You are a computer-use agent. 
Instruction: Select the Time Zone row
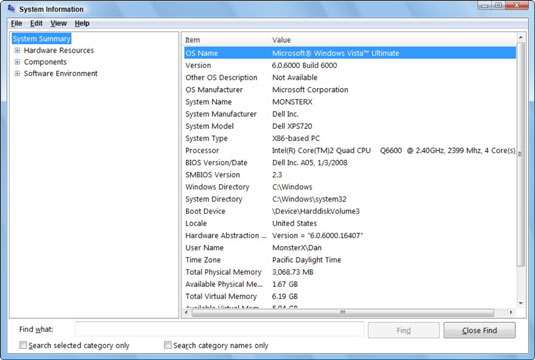pyautogui.click(x=350, y=260)
